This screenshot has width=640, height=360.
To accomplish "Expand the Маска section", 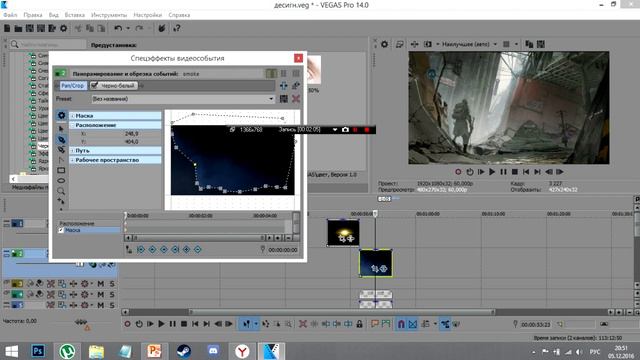I will [72, 116].
